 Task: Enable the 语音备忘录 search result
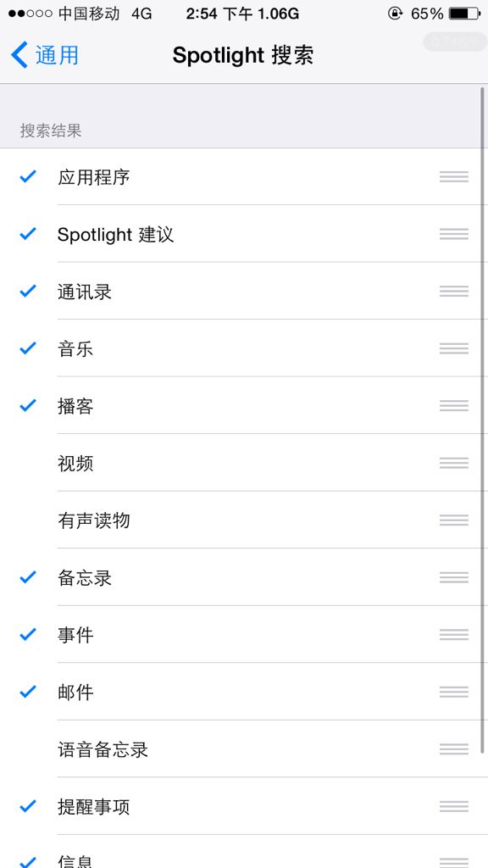tap(244, 749)
